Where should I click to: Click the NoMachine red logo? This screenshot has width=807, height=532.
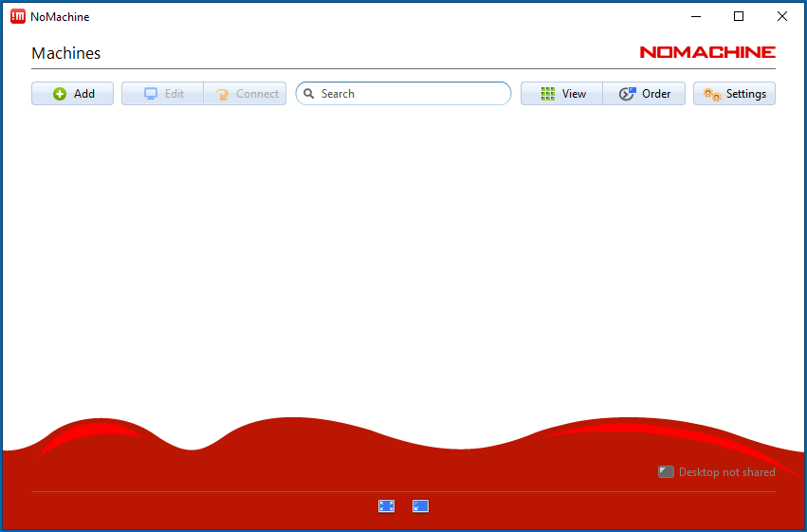[x=707, y=52]
